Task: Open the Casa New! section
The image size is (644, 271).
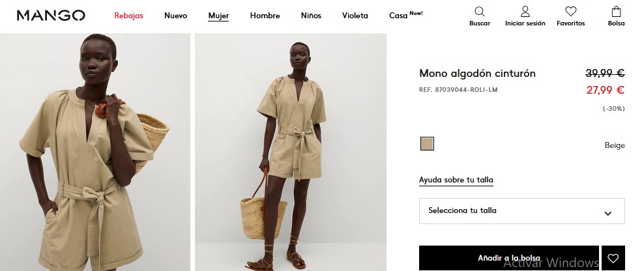Action: coord(406,15)
